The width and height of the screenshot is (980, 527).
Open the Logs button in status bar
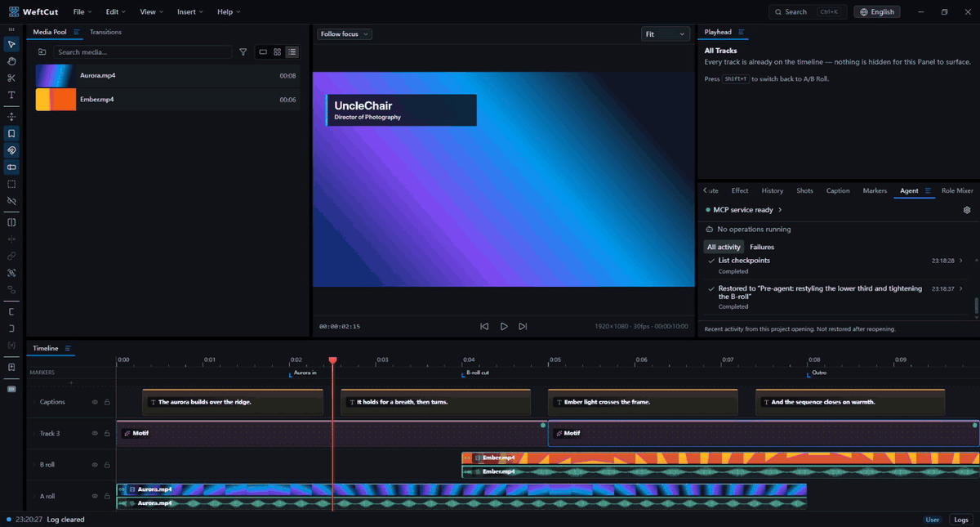[961, 520]
